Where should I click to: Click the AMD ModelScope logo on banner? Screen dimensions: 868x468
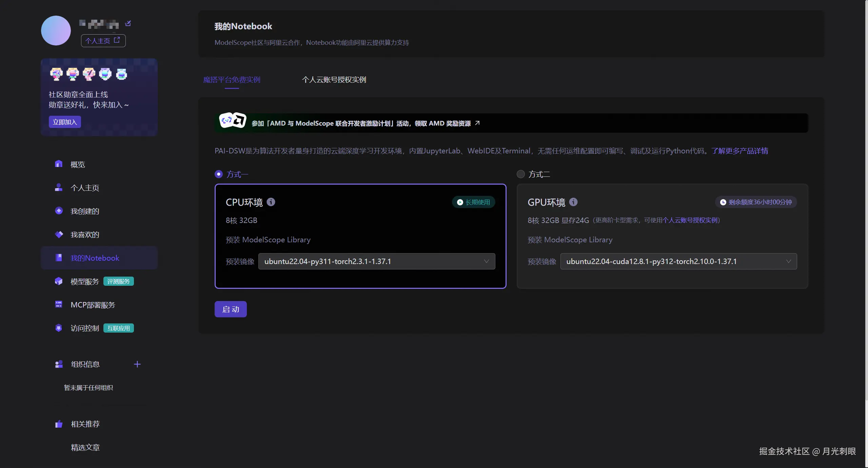233,120
